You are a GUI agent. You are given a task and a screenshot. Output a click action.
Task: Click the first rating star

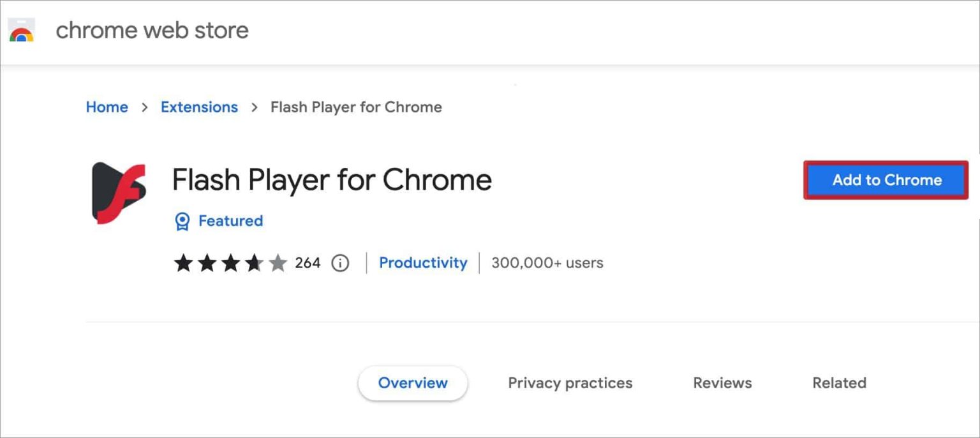tap(183, 262)
